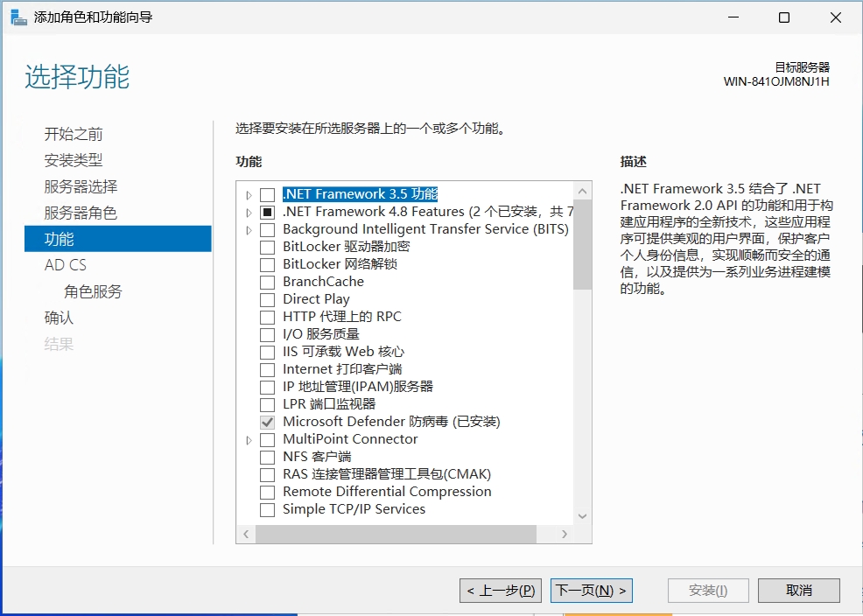Click feature list scroll up arrow
The width and height of the screenshot is (863, 616).
coord(582,192)
